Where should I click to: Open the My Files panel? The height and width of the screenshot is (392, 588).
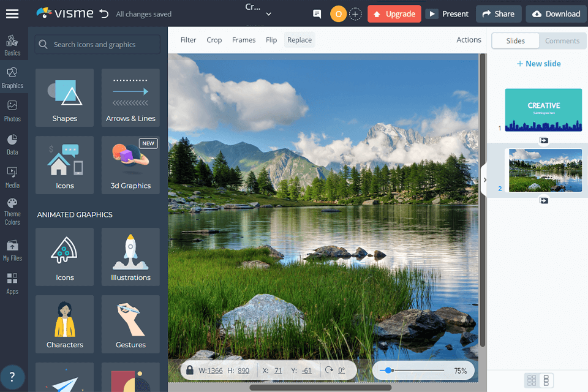tap(12, 250)
